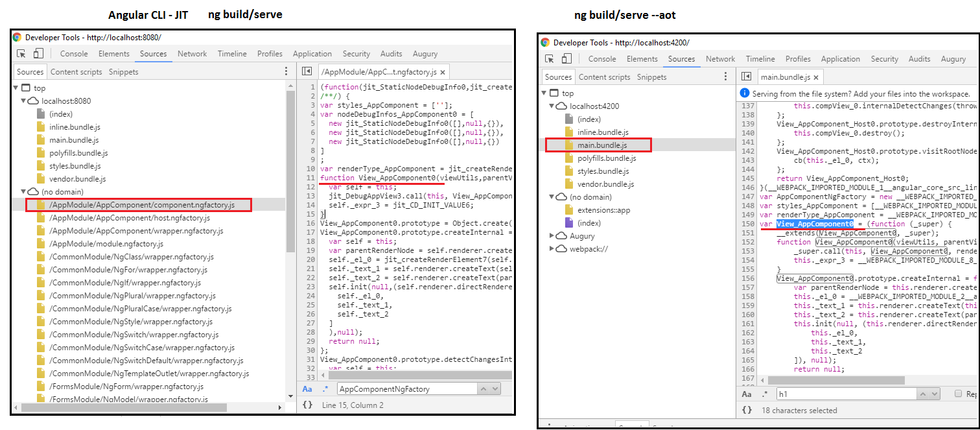Toggle case-sensitive Aa in right window search bar

747,394
